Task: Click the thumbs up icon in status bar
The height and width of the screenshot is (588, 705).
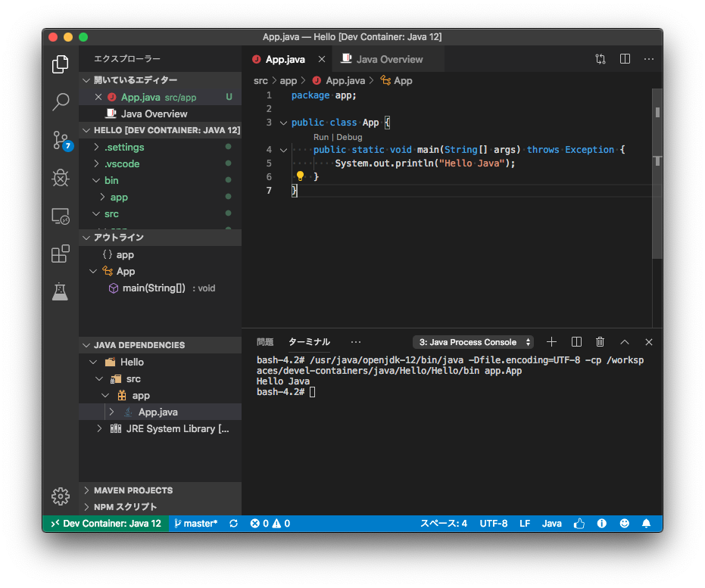Action: pos(579,524)
